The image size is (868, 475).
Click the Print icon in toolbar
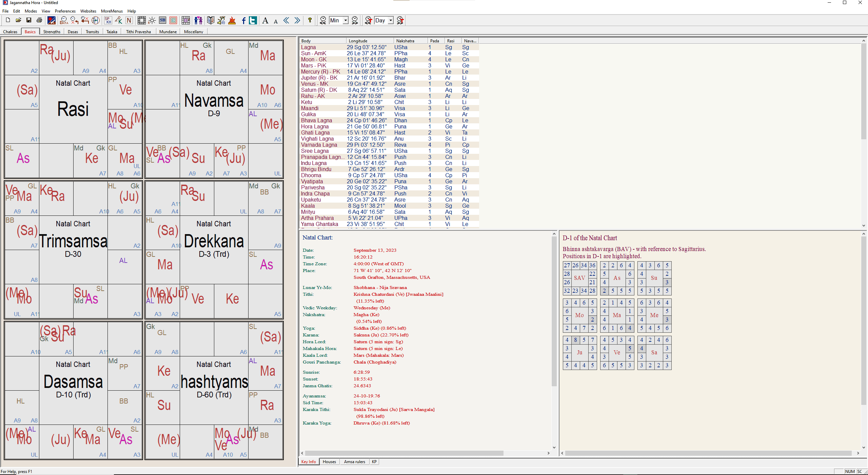pos(39,20)
